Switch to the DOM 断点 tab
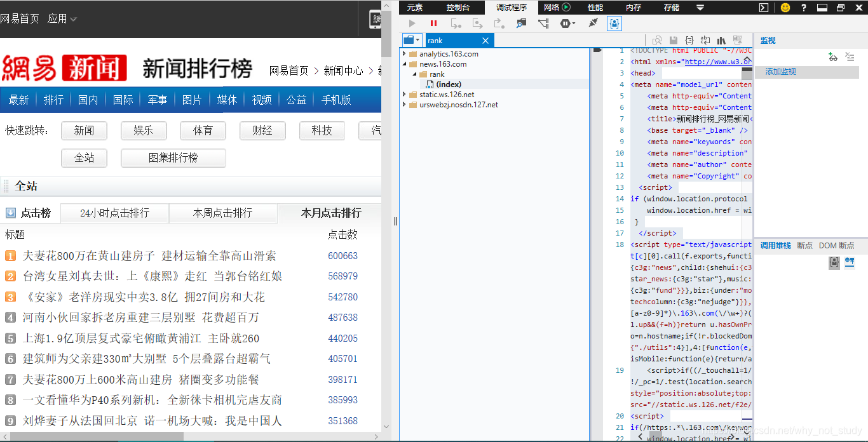 pyautogui.click(x=836, y=245)
